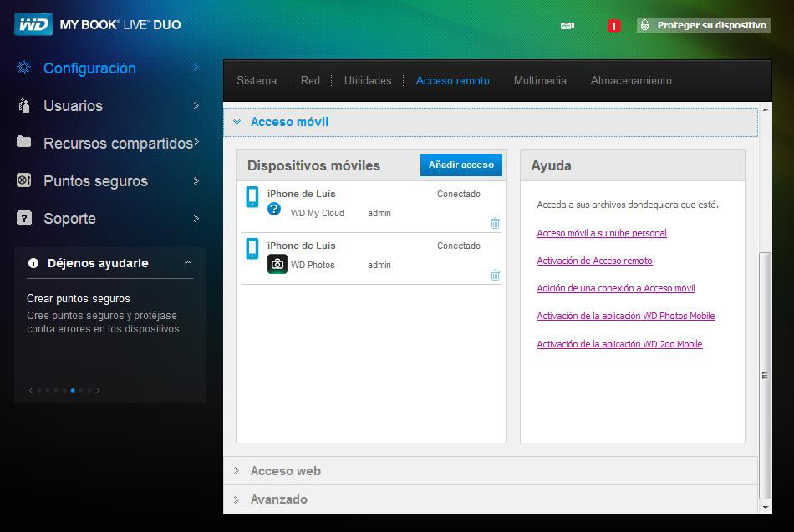Screen dimensions: 794x532
Task: Go to next tip in Déjenos ayudarle carousel
Action: click(x=98, y=390)
